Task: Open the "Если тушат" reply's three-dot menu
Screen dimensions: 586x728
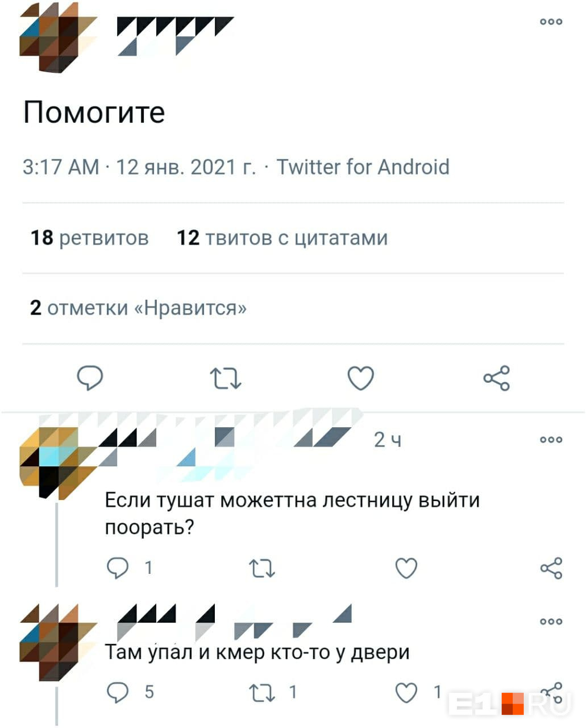Action: (x=551, y=440)
